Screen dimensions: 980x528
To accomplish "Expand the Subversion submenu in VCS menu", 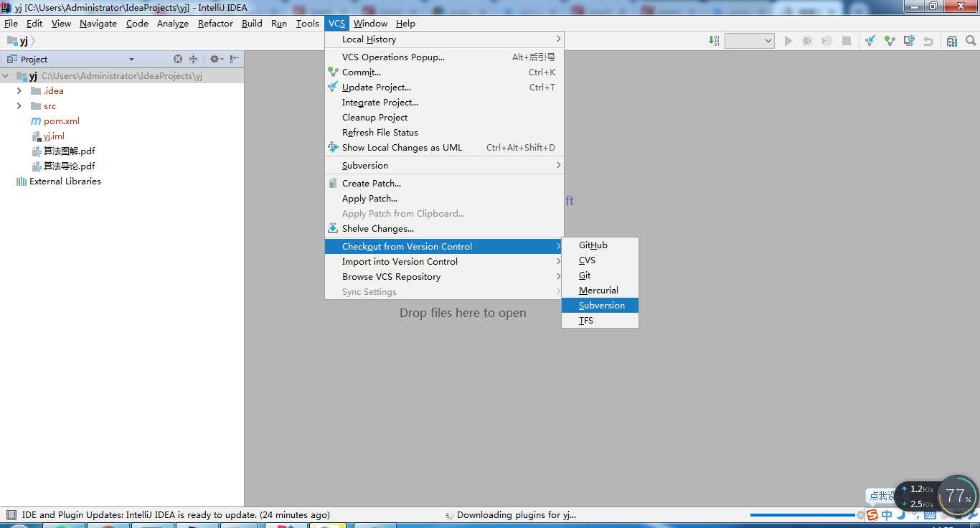I will 444,166.
